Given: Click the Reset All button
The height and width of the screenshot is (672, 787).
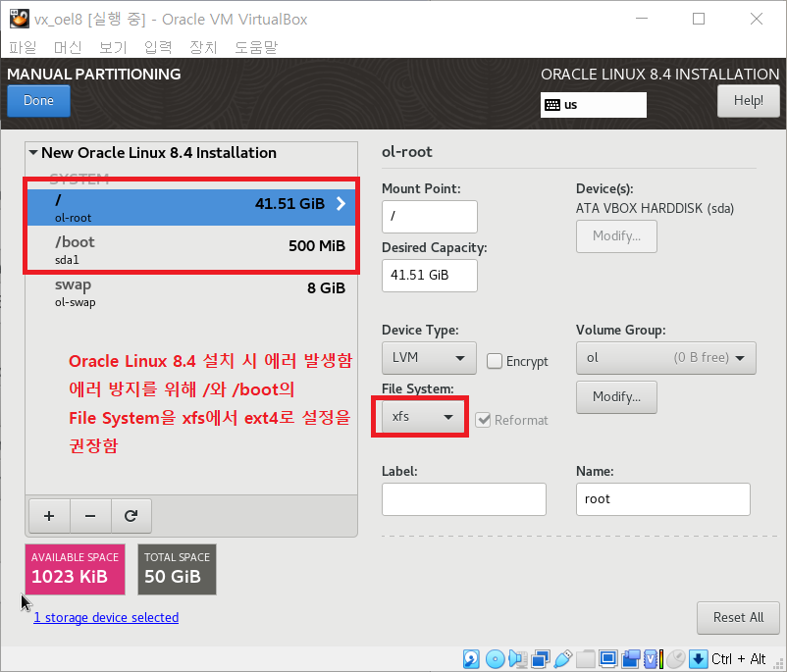Looking at the screenshot, I should tap(738, 618).
